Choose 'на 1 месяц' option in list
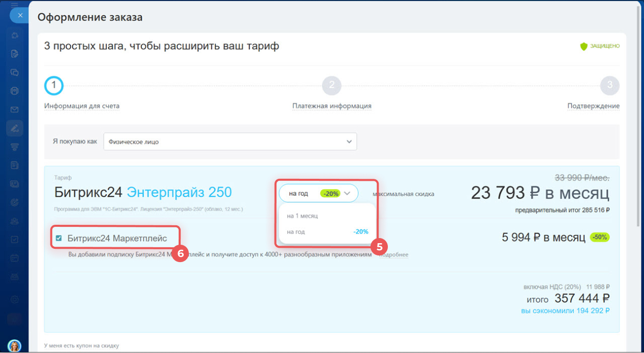 point(302,216)
